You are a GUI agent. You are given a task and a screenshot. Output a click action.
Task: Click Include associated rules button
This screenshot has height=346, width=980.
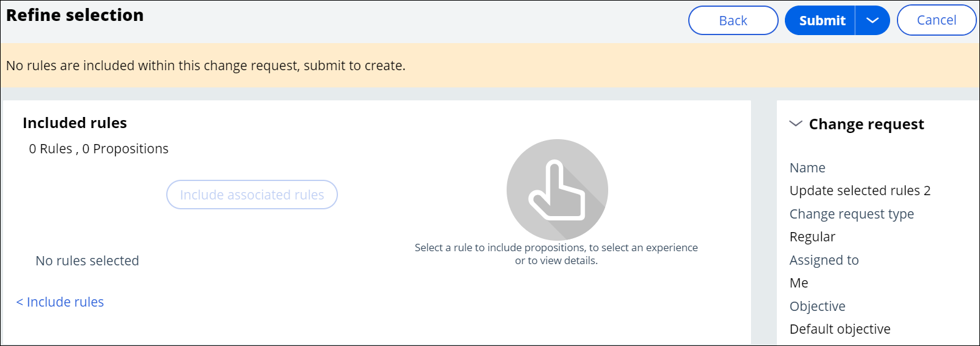252,195
